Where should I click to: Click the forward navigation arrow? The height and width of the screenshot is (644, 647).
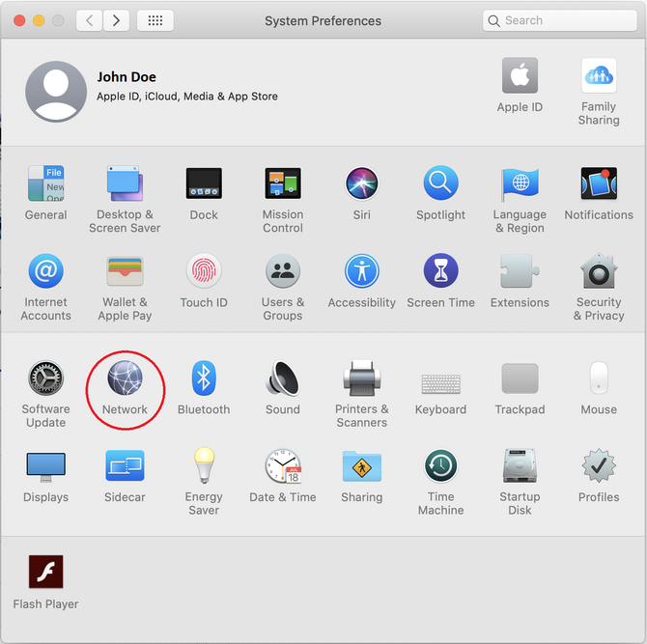(116, 20)
